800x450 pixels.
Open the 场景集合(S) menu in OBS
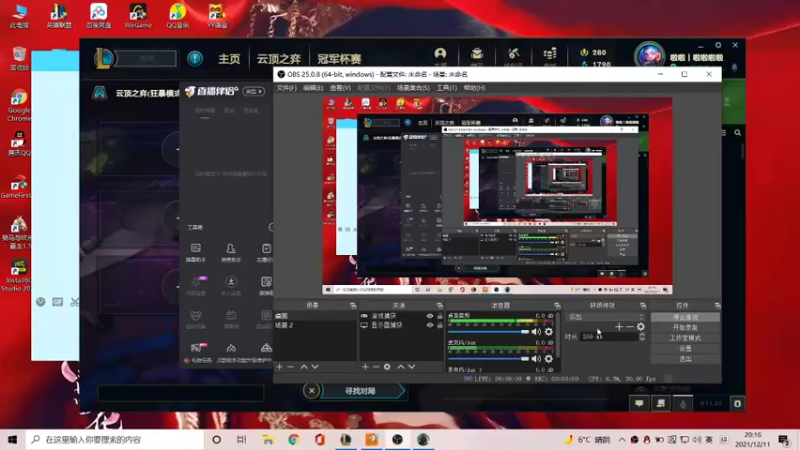pos(413,88)
